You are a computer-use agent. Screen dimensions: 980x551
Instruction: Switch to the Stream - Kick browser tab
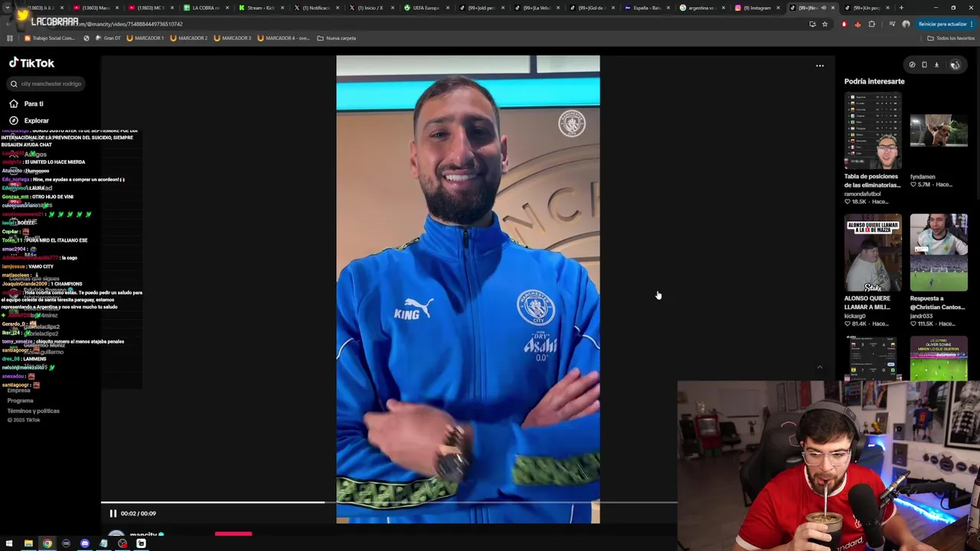pos(260,8)
